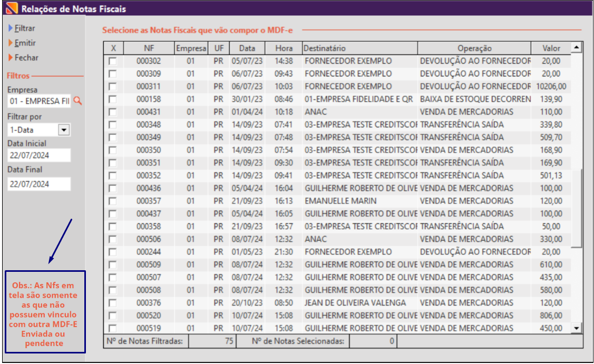Image resolution: width=594 pixels, height=364 pixels.
Task: Click the value 339,80
Action: 551,125
